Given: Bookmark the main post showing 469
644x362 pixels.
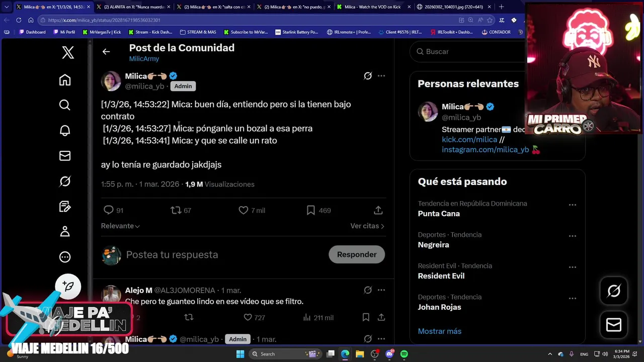Looking at the screenshot, I should coord(311,210).
